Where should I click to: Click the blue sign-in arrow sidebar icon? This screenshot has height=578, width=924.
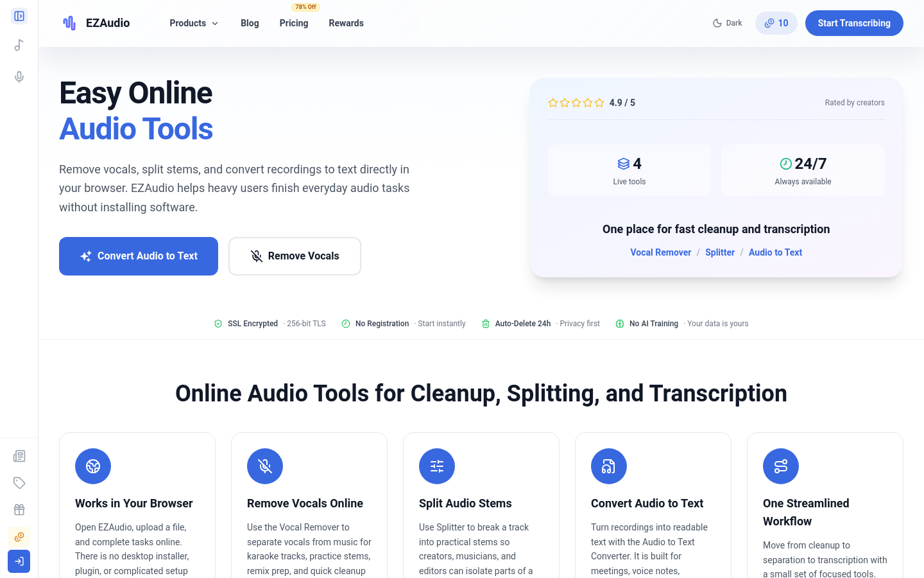coord(19,561)
